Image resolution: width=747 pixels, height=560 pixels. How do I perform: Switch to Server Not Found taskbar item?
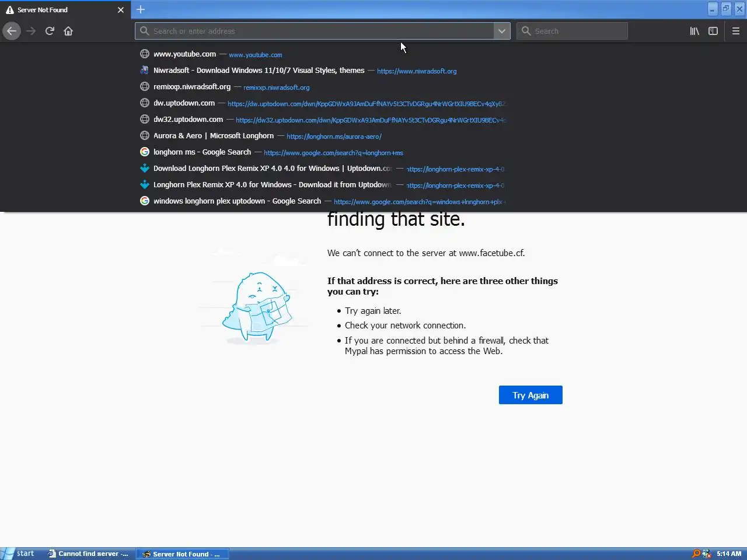tap(182, 554)
